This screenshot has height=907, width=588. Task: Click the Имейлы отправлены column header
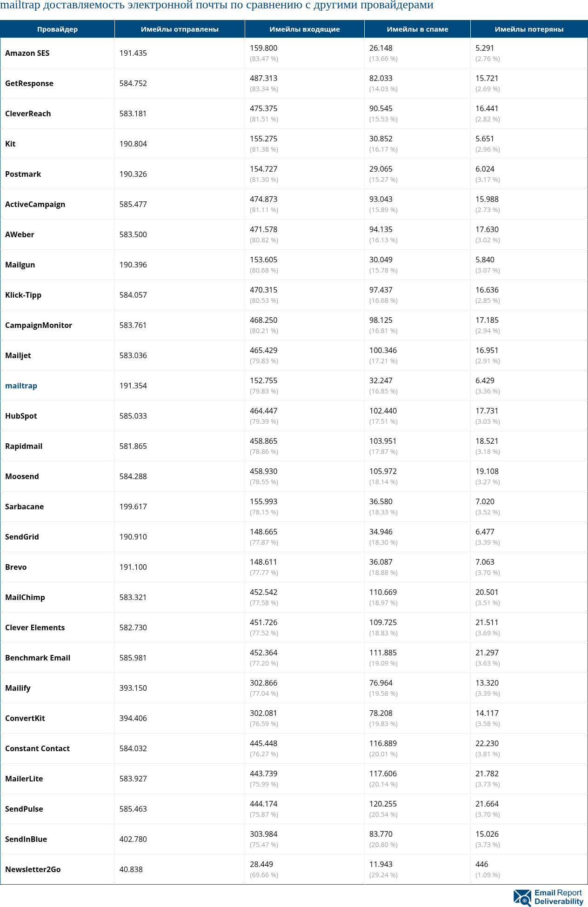(180, 29)
